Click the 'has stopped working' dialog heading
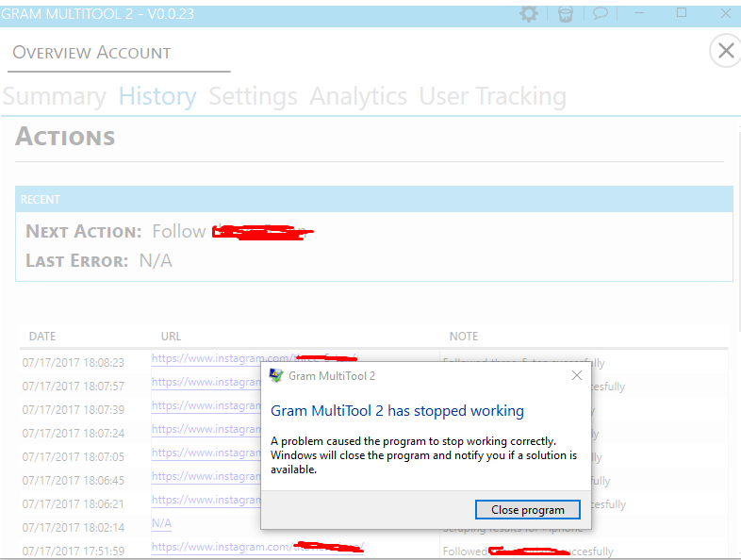 click(x=397, y=411)
